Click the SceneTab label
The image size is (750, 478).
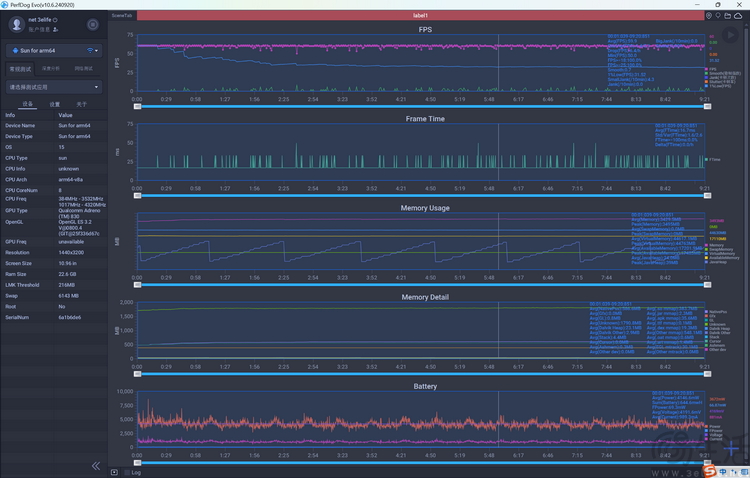(122, 16)
